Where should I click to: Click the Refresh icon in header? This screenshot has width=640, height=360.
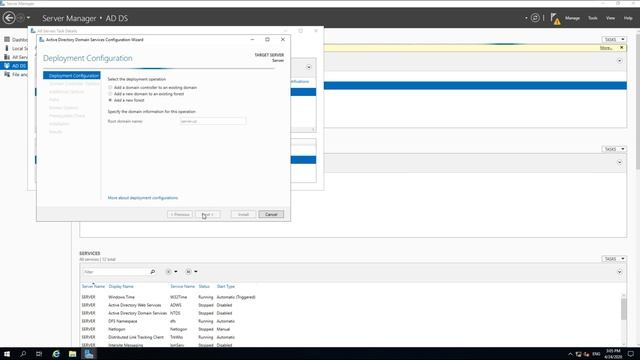tap(535, 18)
